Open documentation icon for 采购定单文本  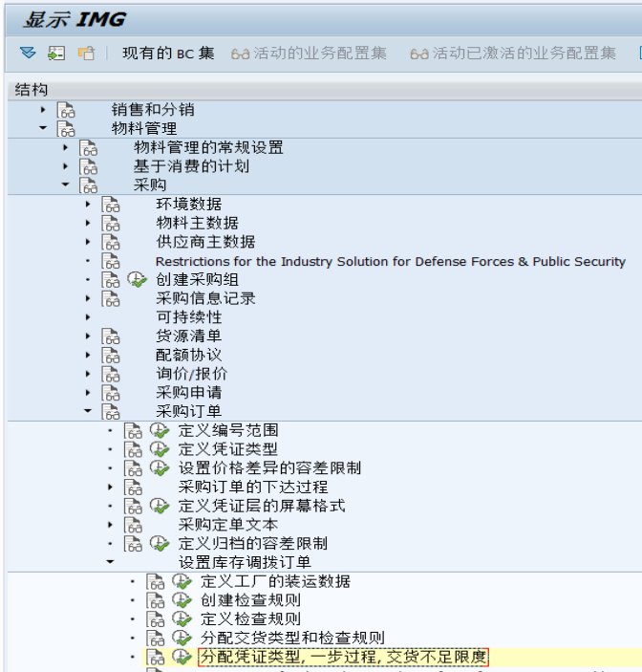[x=133, y=525]
